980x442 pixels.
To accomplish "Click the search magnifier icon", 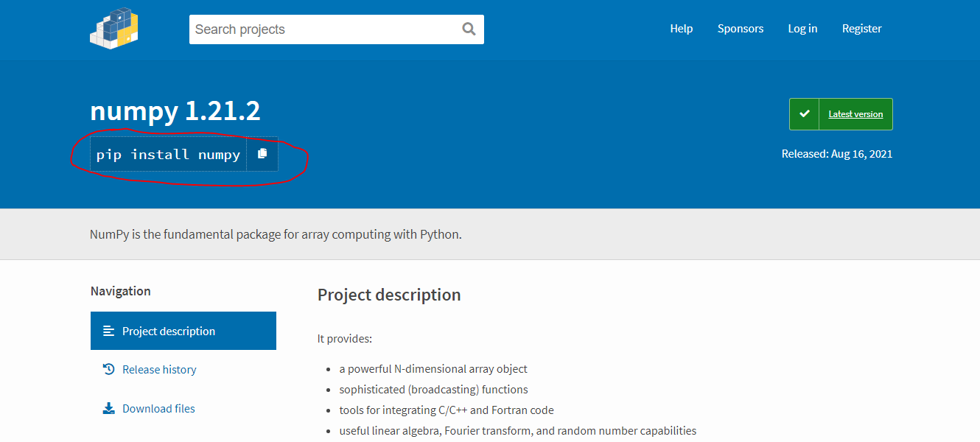I will [x=469, y=29].
